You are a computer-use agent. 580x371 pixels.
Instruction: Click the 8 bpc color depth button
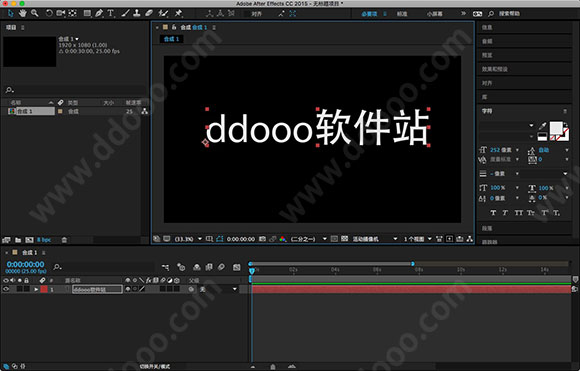point(44,240)
